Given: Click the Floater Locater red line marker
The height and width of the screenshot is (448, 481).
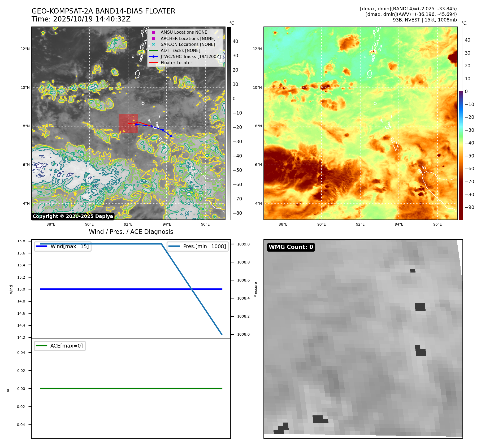Looking at the screenshot, I should (x=153, y=63).
